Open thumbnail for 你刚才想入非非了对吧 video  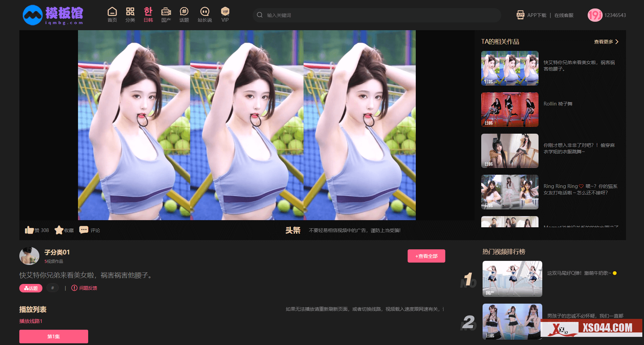pyautogui.click(x=510, y=151)
